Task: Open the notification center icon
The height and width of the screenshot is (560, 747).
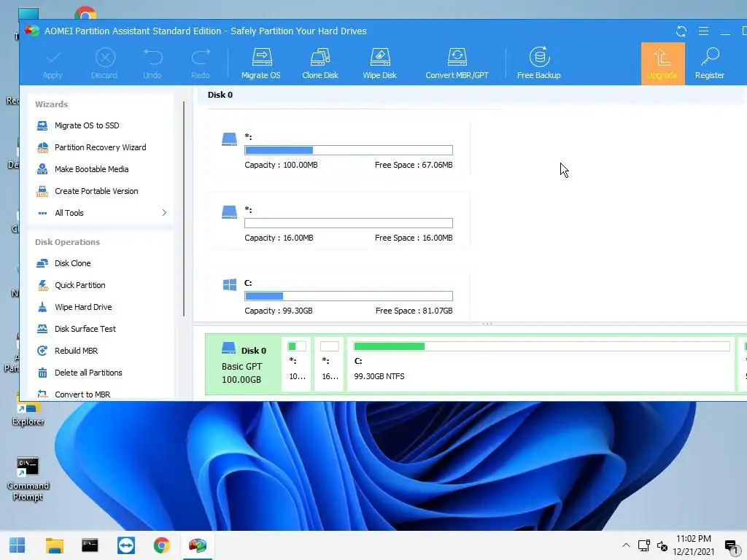Action: [x=731, y=546]
